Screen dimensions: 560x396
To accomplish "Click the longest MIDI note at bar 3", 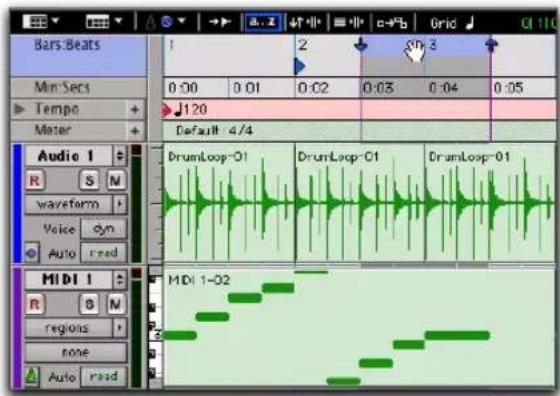I will tap(457, 335).
